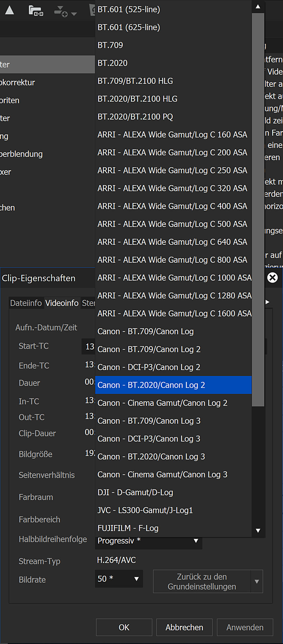
Task: Pick ARRI ALEXA Log C 1600 ASA
Action: 173,314
